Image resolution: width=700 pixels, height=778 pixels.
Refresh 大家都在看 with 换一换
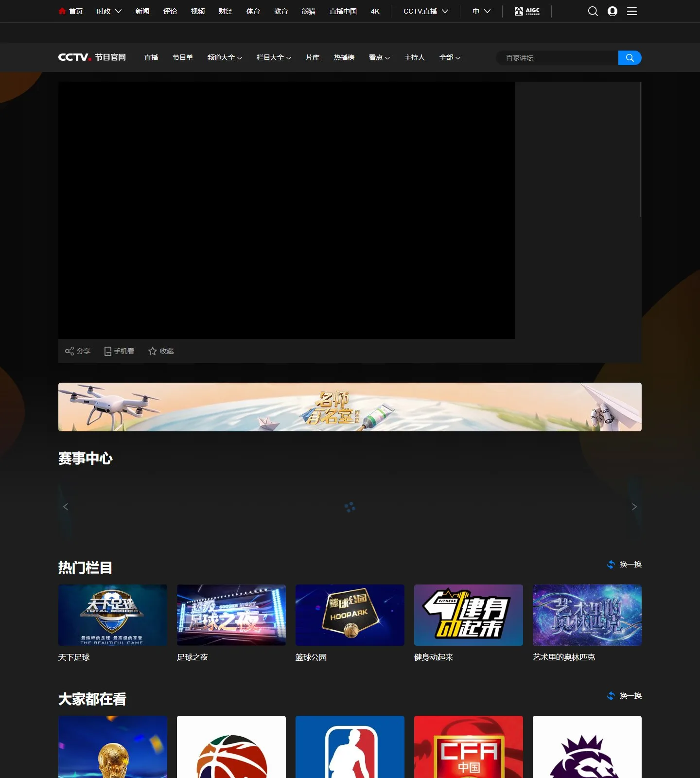[624, 696]
